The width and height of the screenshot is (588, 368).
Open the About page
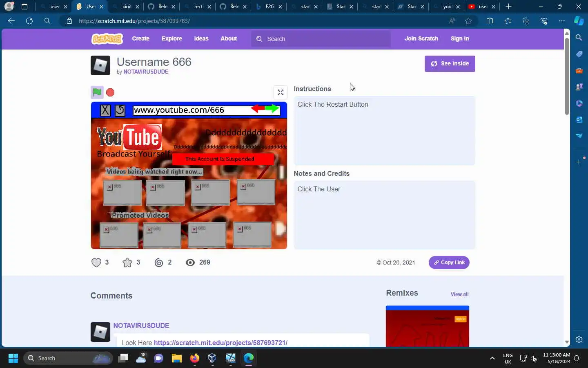click(x=229, y=38)
